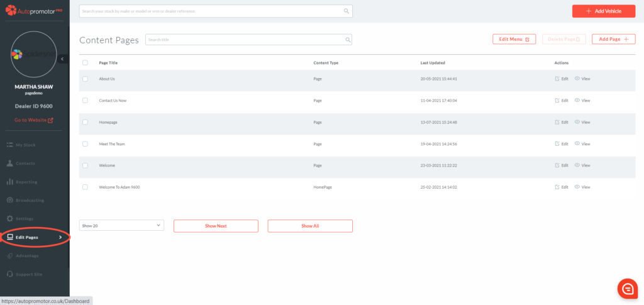This screenshot has height=305, width=644.
Task: Collapse the sidebar with the arrow handle
Action: tap(62, 58)
